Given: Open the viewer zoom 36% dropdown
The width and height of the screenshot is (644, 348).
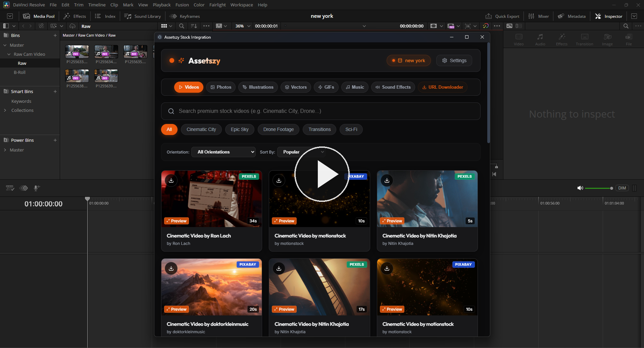Looking at the screenshot, I should (243, 26).
